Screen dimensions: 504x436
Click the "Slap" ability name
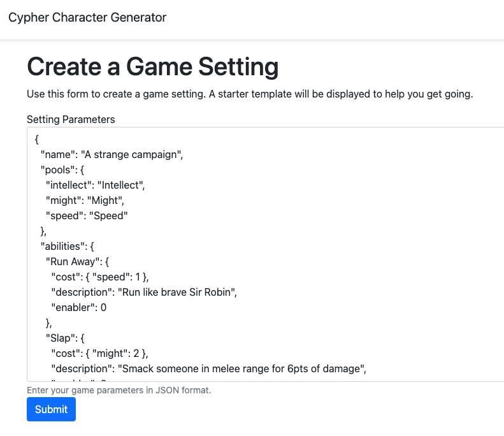coord(62,338)
